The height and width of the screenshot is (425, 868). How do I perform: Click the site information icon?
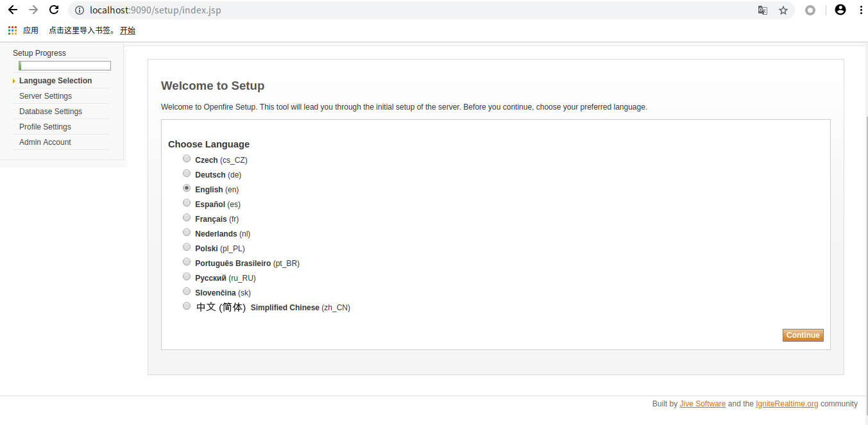[x=80, y=10]
